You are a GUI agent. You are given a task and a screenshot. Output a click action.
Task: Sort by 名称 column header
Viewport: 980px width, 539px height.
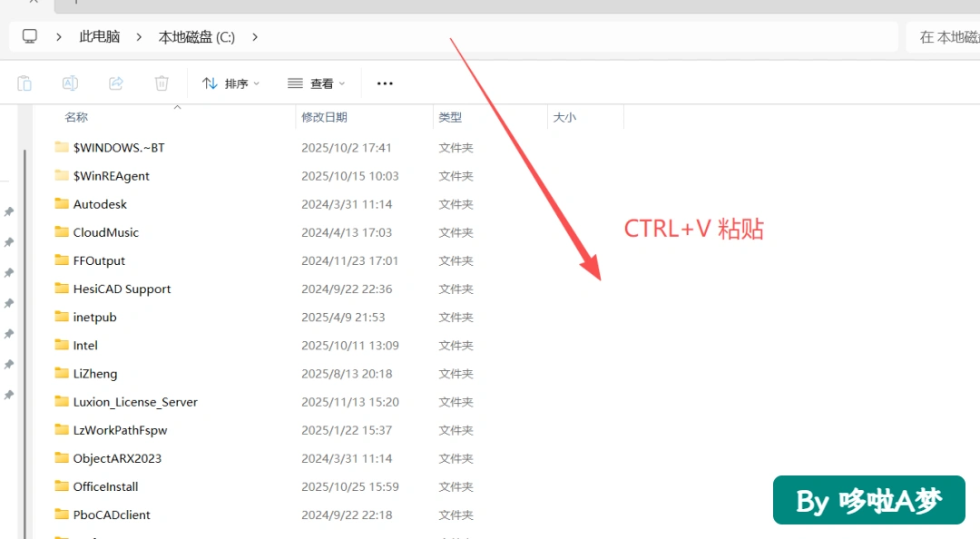[76, 117]
